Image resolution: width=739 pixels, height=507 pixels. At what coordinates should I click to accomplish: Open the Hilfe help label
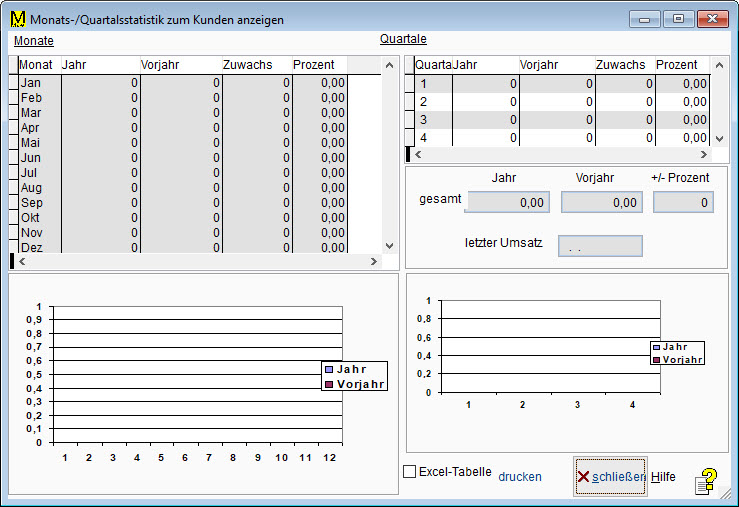pyautogui.click(x=663, y=477)
